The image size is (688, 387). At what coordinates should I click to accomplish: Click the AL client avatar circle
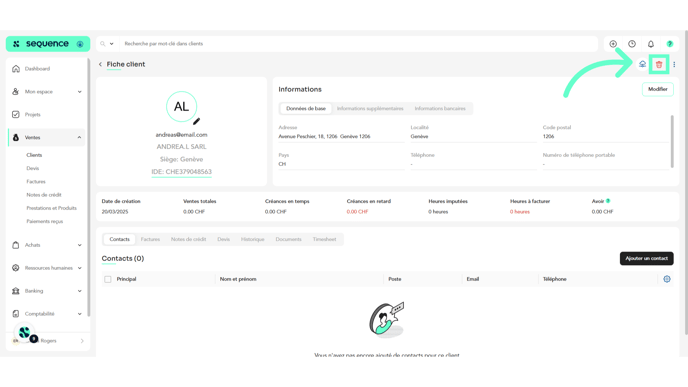[x=181, y=107]
